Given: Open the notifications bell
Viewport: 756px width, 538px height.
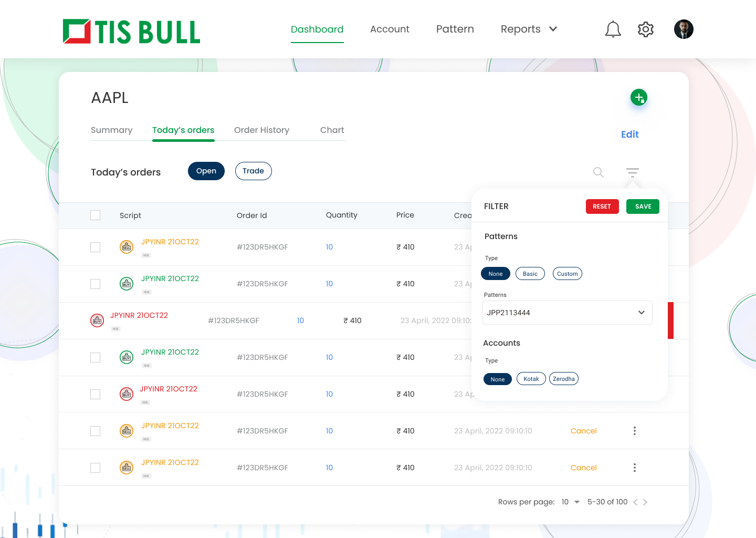Looking at the screenshot, I should point(613,29).
